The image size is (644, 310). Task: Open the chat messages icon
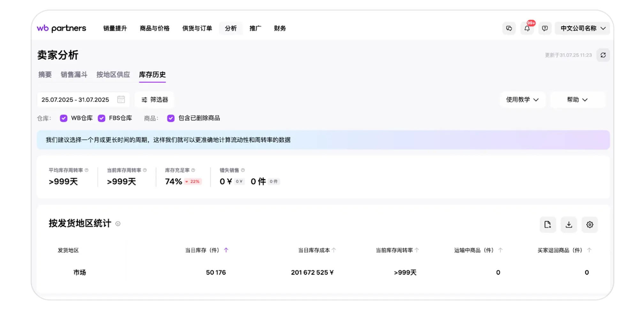click(x=509, y=28)
